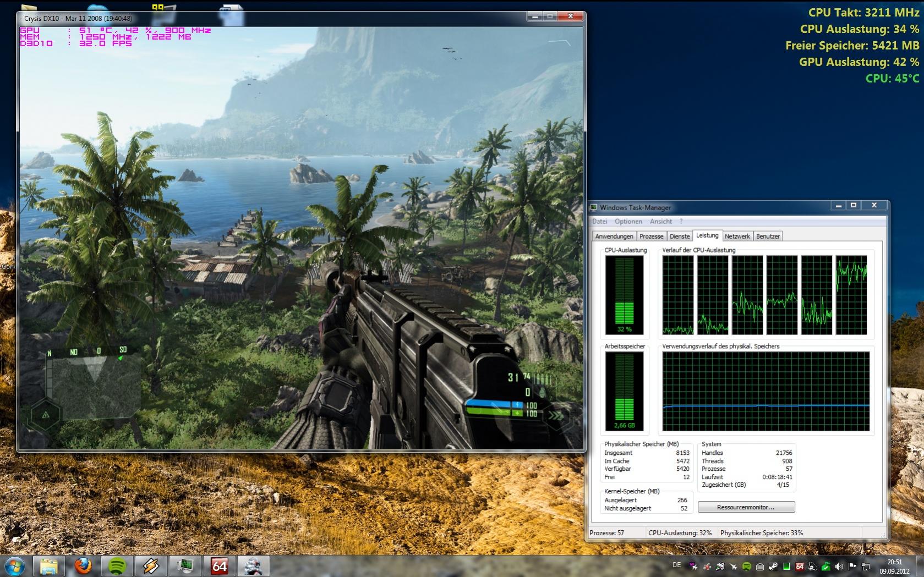Viewport: 924px width, 577px height.
Task: Click the Handles value 21756
Action: pos(784,453)
